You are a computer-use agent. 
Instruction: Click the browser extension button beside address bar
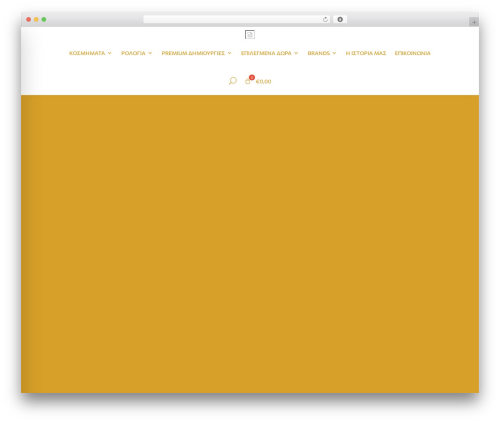coord(340,20)
